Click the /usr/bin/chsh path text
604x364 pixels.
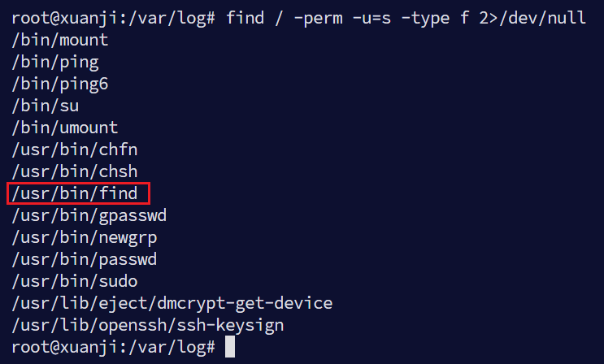(75, 171)
